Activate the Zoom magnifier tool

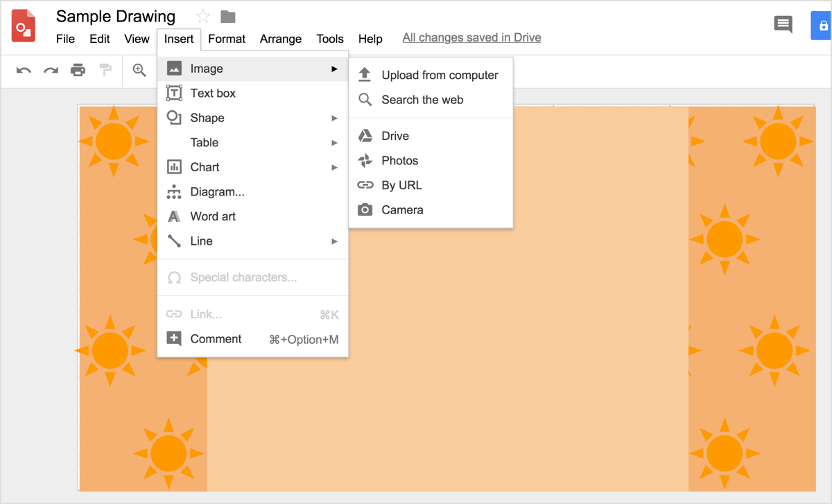[x=139, y=70]
